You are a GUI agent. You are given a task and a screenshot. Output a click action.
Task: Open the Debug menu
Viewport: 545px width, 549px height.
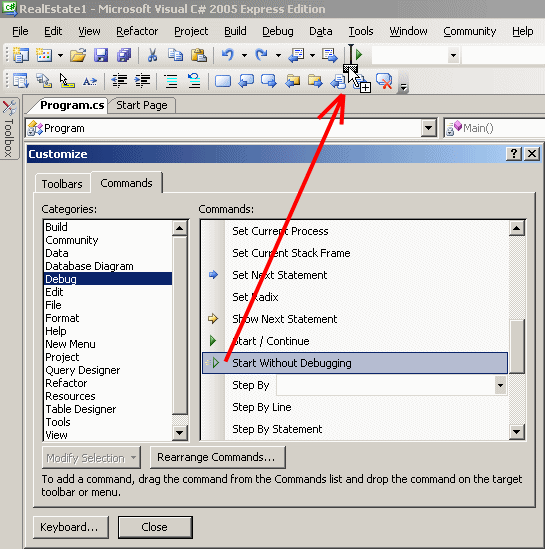click(x=278, y=31)
